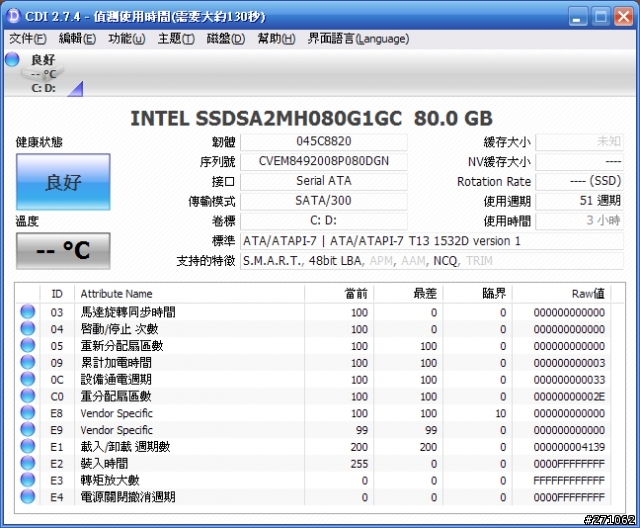Image resolution: width=640 pixels, height=528 pixels.
Task: Click the -- °C temperature button
Action: (x=63, y=251)
